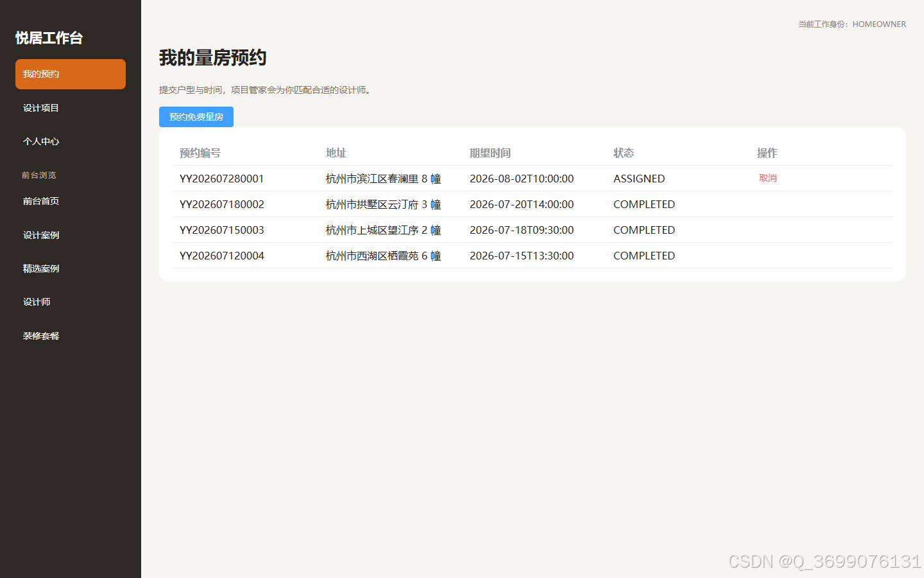924x578 pixels.
Task: Click the time 2026-07-20T14:00:00
Action: 522,204
